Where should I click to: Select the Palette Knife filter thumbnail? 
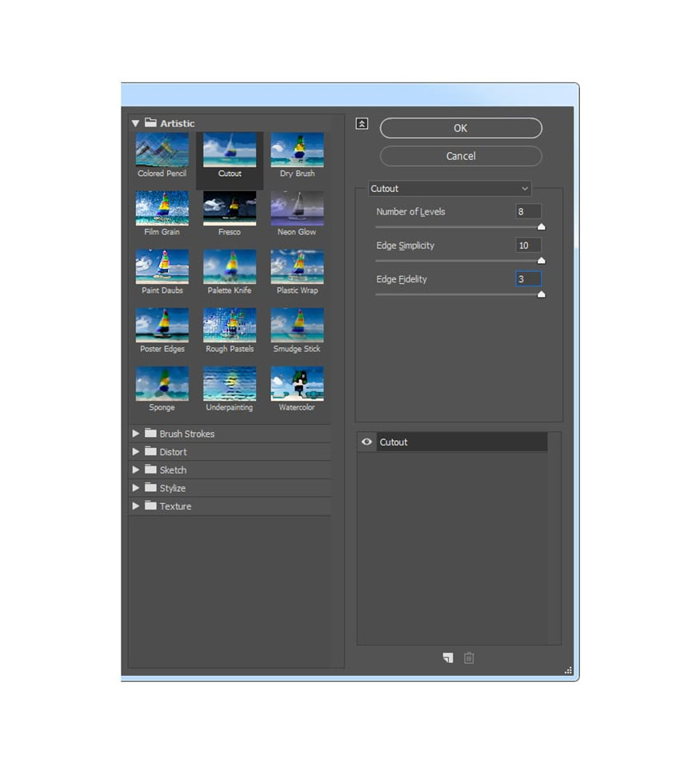[x=230, y=267]
